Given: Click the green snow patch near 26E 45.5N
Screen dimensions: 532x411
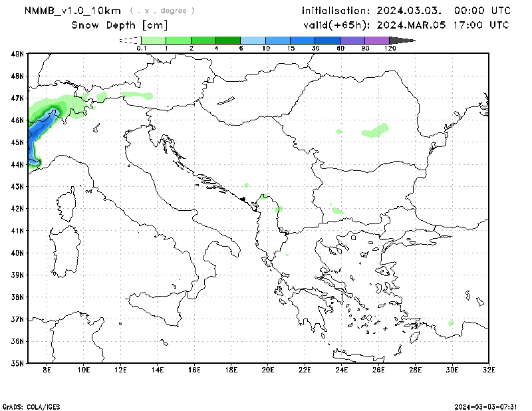Looking at the screenshot, I should [x=376, y=130].
